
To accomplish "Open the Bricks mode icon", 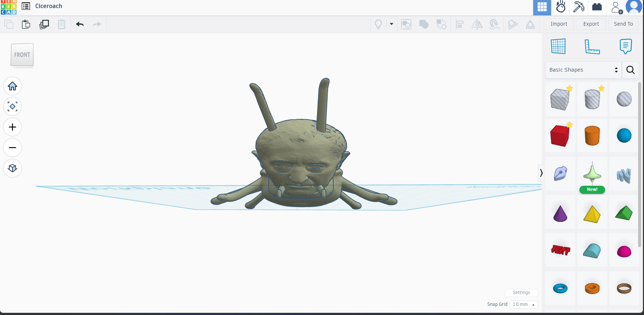I will 597,7.
